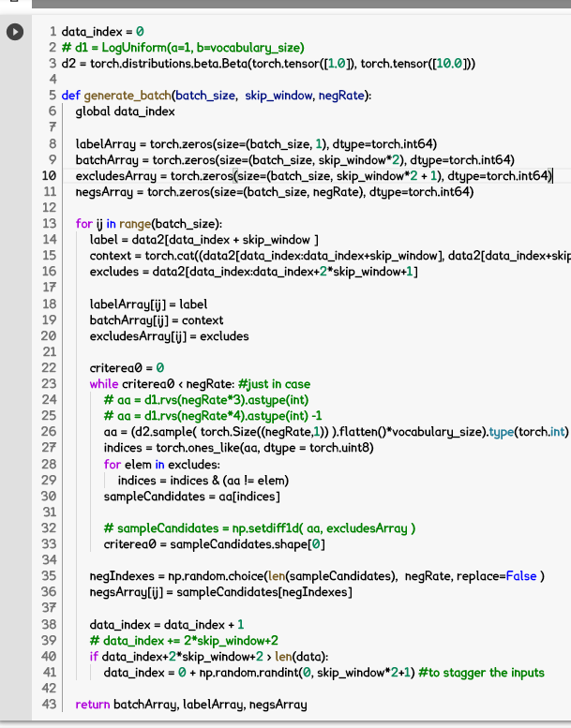Click line number 5 in the gutter
571x728 pixels.
(53, 96)
